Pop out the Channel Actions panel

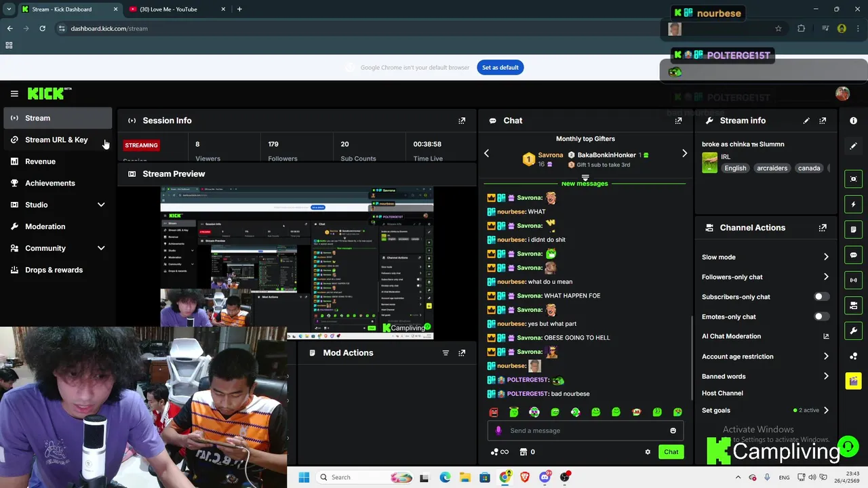pyautogui.click(x=823, y=228)
